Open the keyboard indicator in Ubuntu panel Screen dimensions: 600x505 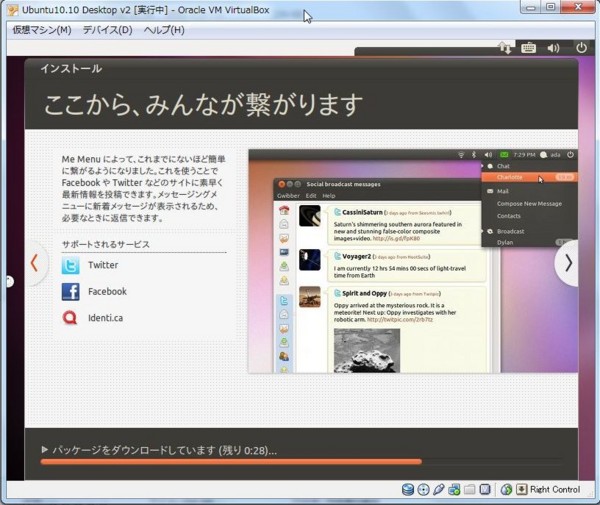tap(528, 48)
